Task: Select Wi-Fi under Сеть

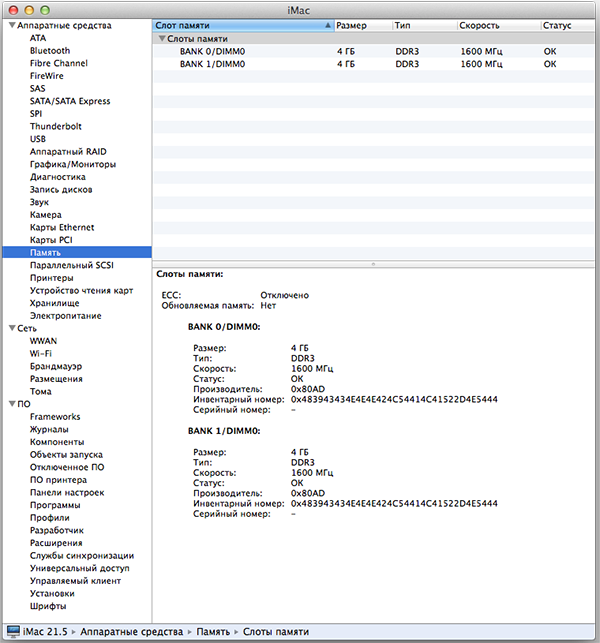Action: (x=41, y=353)
